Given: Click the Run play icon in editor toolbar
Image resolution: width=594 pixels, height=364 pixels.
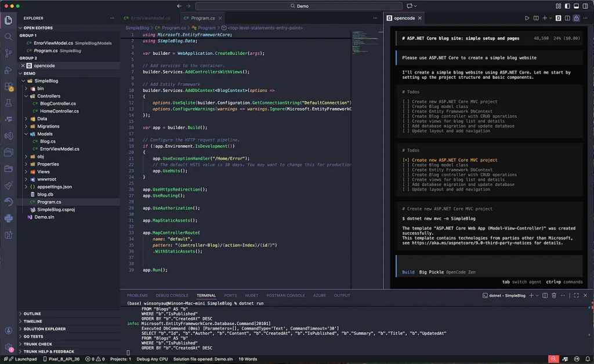Looking at the screenshot, I should pos(527,18).
